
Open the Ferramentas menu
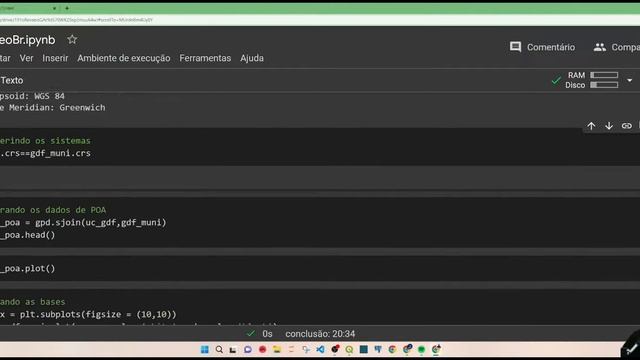(x=205, y=58)
